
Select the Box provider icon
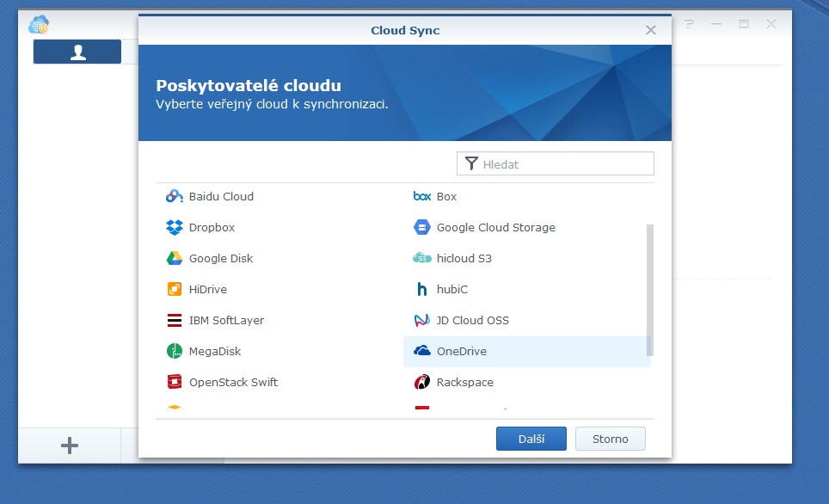click(421, 196)
